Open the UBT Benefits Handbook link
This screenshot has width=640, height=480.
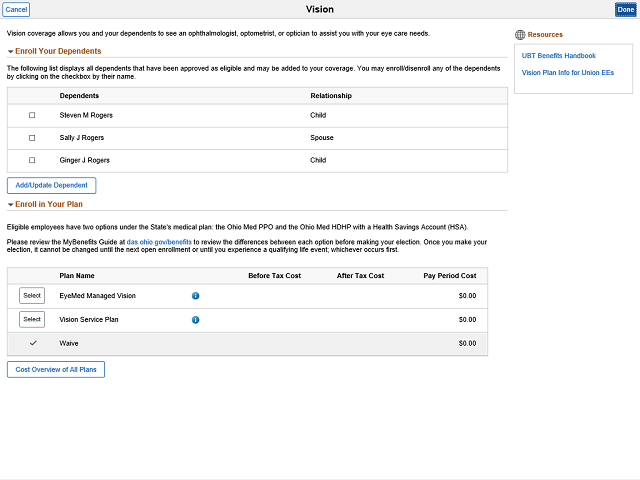click(x=558, y=56)
